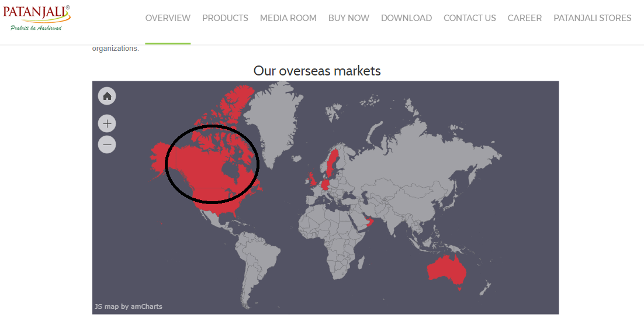Viewport: 644px width, 317px height.
Task: Click the 'Prakriti ka Aashirwad' tagline
Action: click(x=36, y=28)
